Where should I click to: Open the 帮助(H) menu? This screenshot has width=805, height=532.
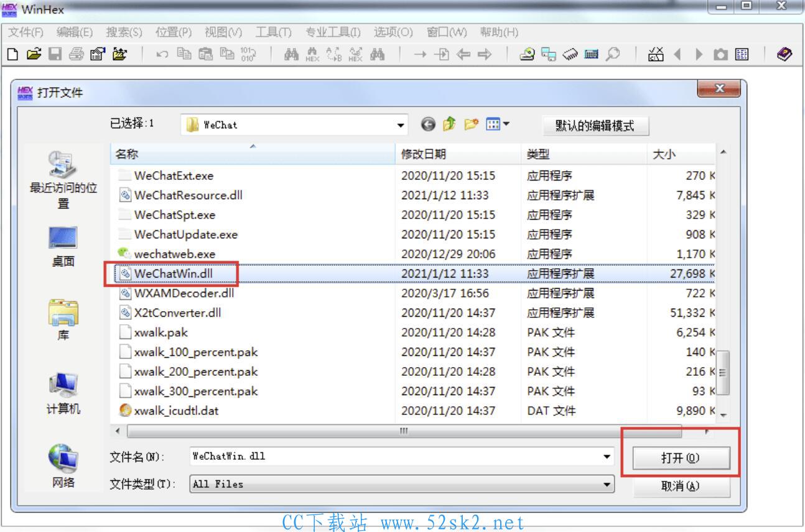tap(499, 32)
